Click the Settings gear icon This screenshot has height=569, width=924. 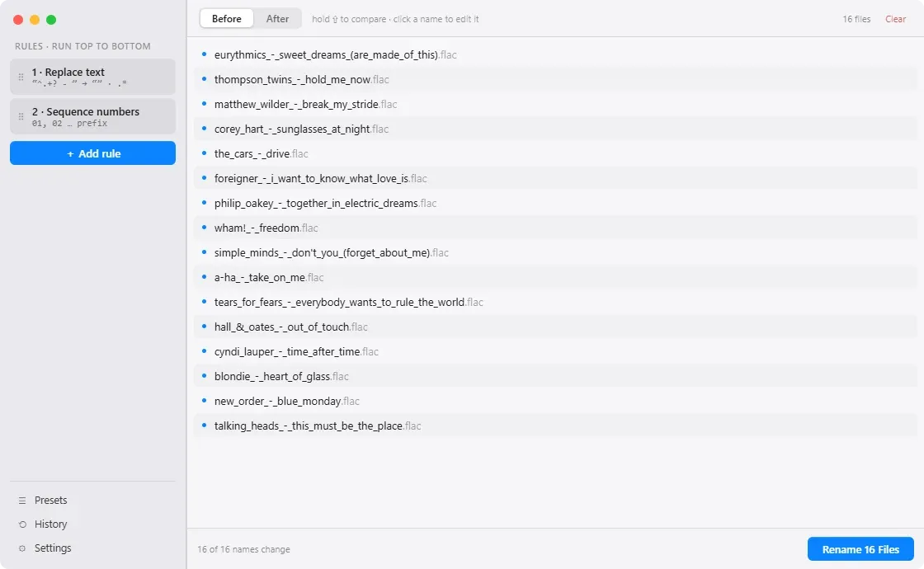(x=22, y=548)
